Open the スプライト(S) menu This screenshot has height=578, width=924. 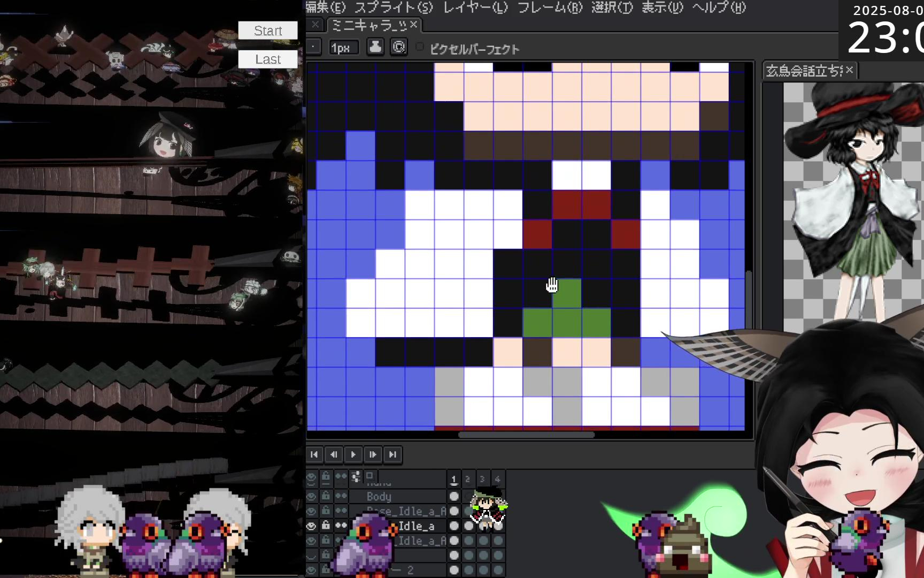pyautogui.click(x=394, y=7)
